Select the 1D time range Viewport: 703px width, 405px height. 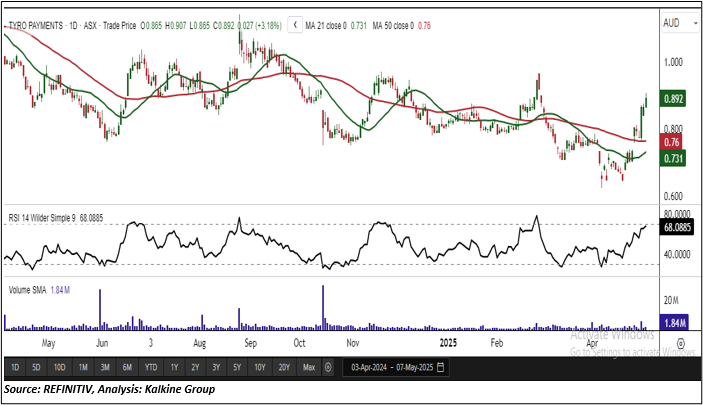click(15, 367)
